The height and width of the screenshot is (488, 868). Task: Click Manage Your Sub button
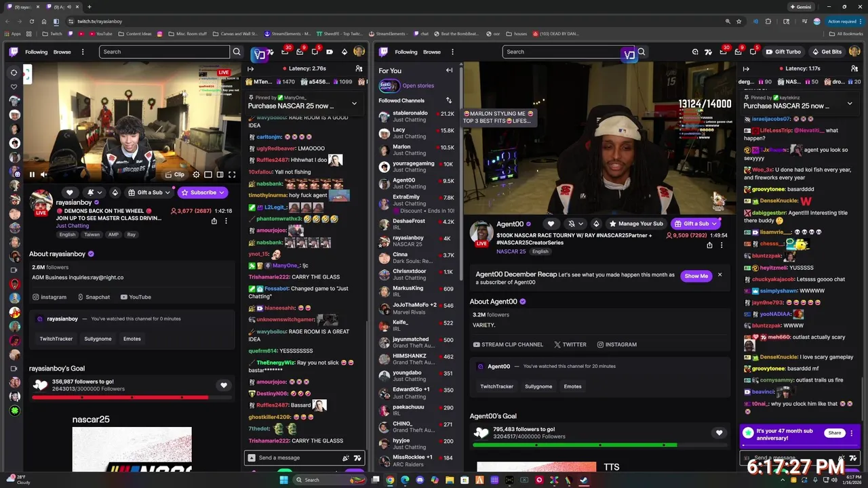pyautogui.click(x=637, y=224)
